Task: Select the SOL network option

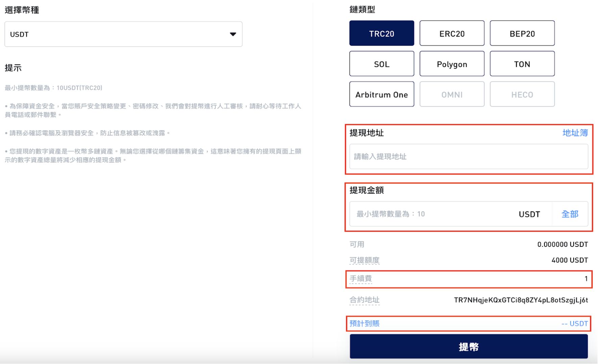Action: [x=381, y=64]
